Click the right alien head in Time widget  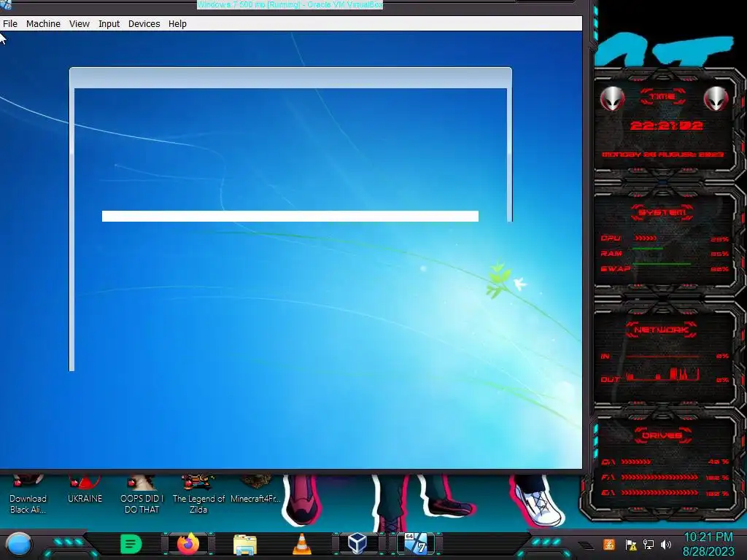(x=716, y=98)
